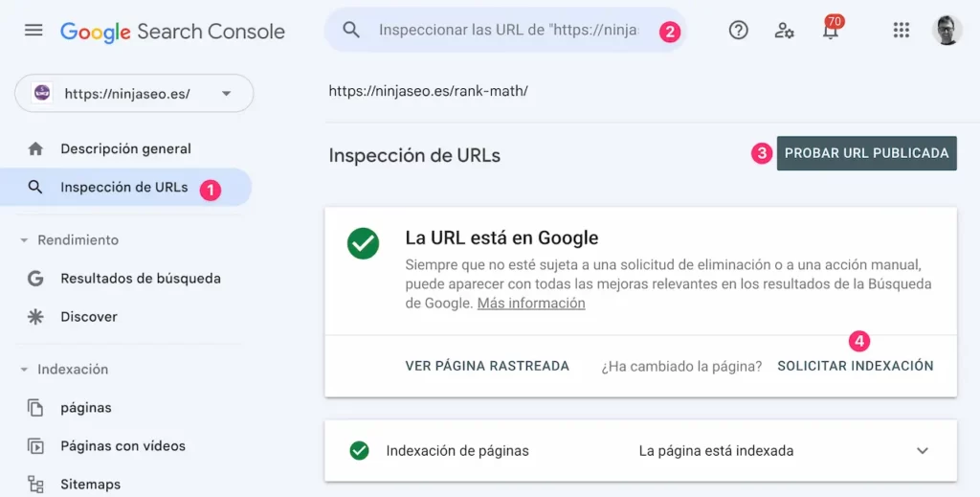The image size is (980, 497).
Task: Open Páginas con vídeos report
Action: [x=123, y=445]
